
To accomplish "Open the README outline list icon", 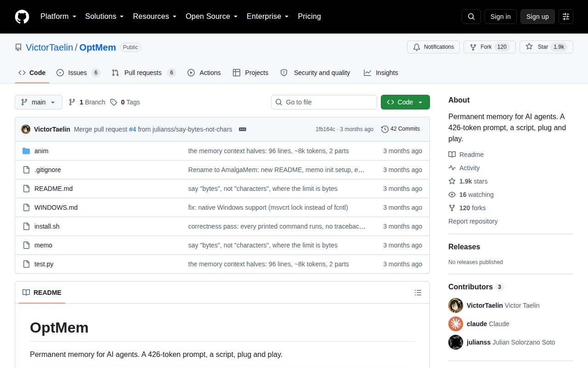I will [x=418, y=293].
